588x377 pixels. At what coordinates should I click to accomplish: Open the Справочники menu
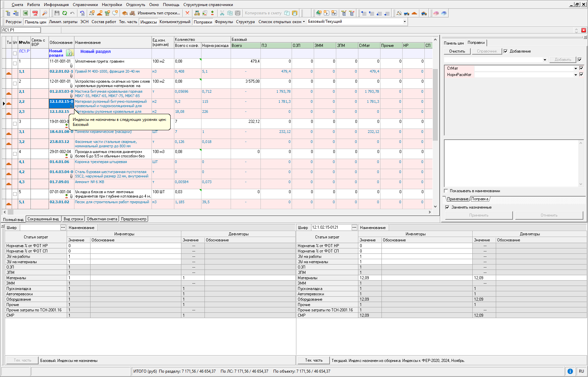click(85, 5)
